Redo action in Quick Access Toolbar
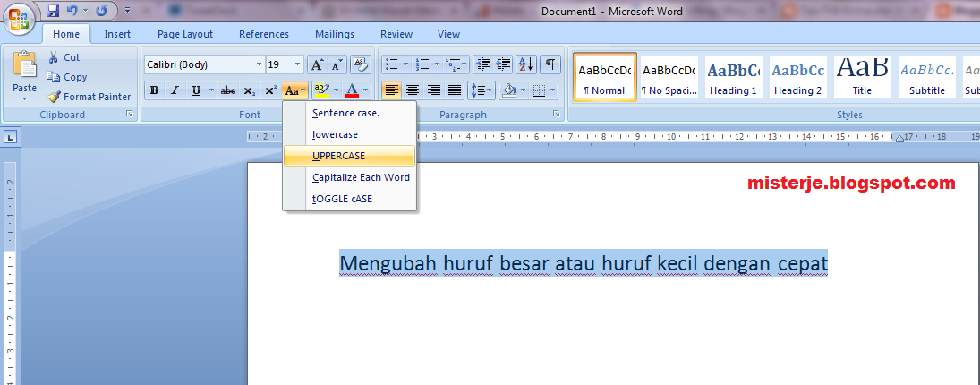This screenshot has width=980, height=385. click(101, 11)
